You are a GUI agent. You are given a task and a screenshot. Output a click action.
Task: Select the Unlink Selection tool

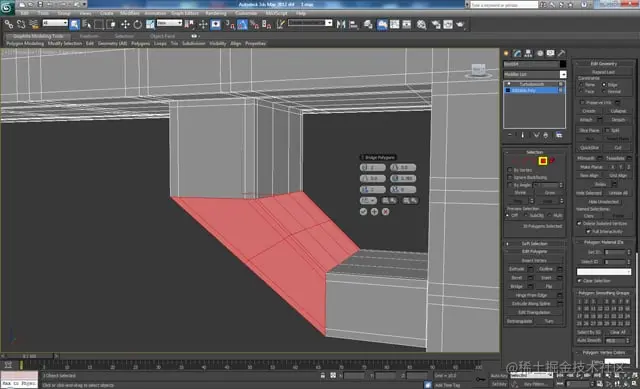point(21,24)
